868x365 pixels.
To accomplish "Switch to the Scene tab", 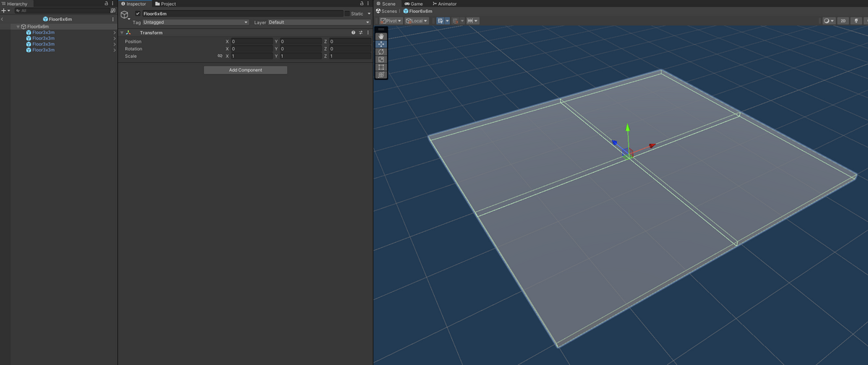I will click(386, 4).
